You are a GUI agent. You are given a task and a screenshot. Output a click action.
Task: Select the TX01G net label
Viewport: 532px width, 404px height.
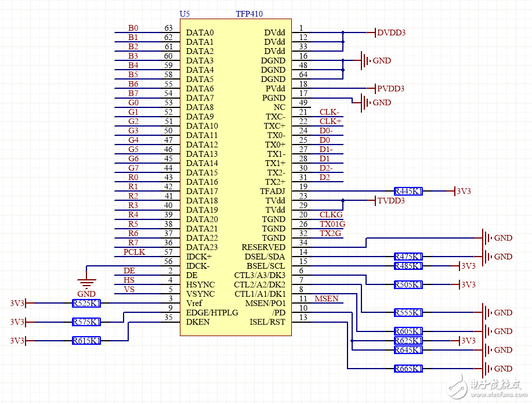pos(332,224)
